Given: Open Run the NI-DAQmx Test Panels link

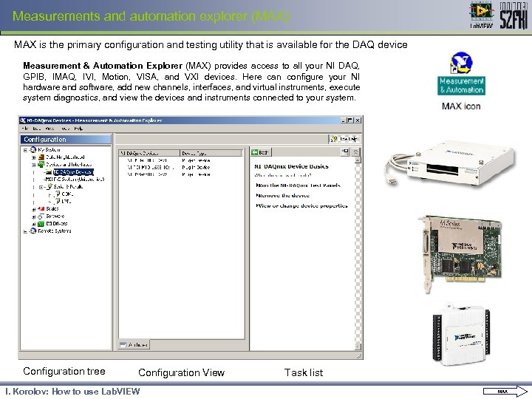Looking at the screenshot, I should 299,185.
